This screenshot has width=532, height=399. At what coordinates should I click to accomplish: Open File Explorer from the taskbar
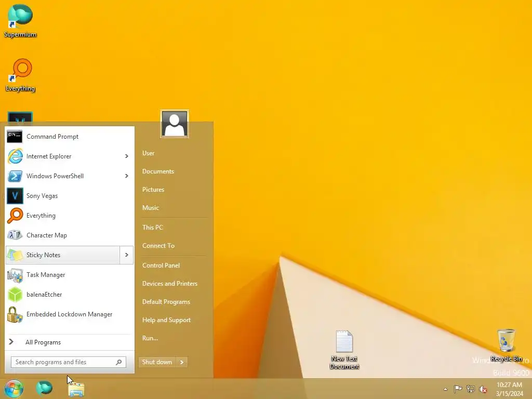[x=76, y=389]
